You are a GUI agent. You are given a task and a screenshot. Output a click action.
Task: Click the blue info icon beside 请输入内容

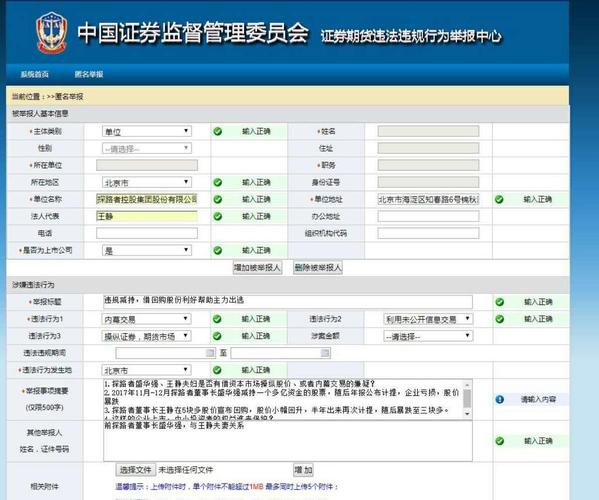click(499, 400)
